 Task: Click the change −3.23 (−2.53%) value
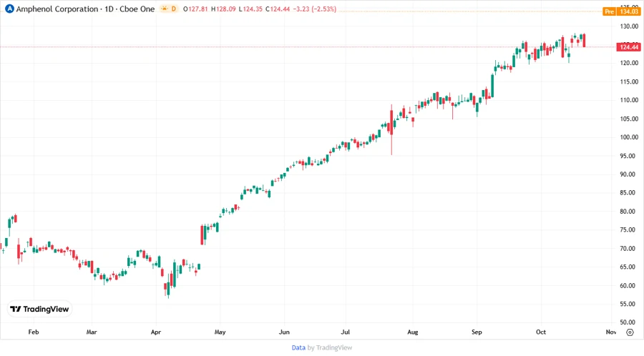(x=315, y=9)
